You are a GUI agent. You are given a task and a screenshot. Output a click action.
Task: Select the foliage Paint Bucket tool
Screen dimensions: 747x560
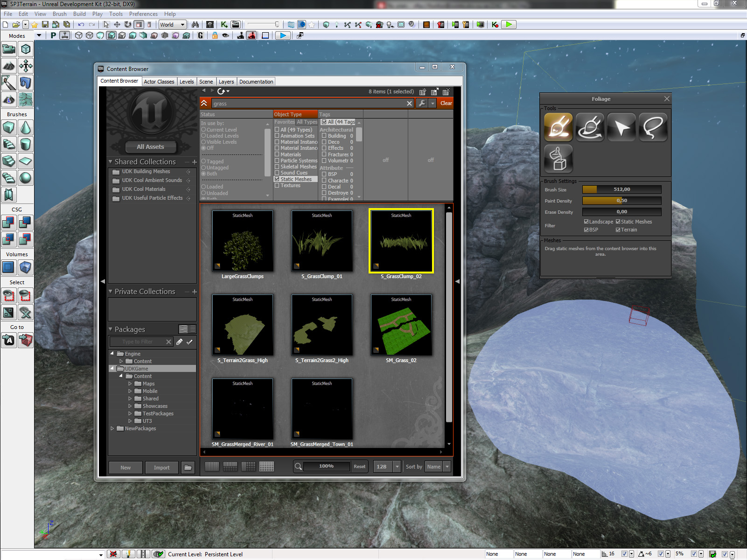click(558, 159)
